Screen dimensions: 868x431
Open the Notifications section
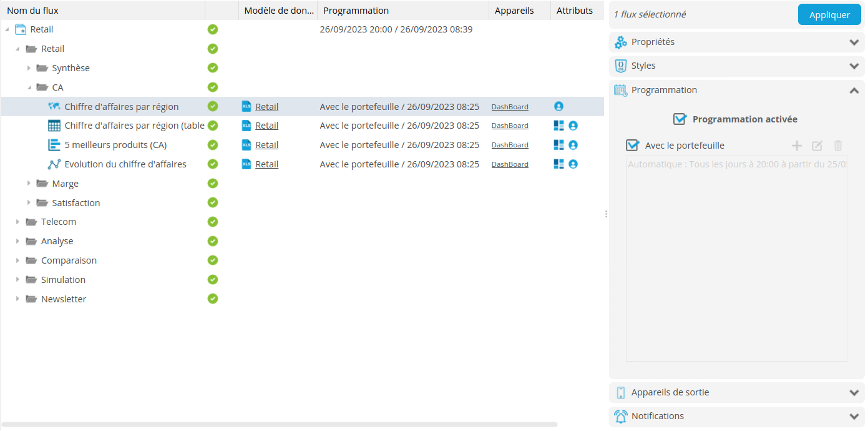[x=736, y=416]
